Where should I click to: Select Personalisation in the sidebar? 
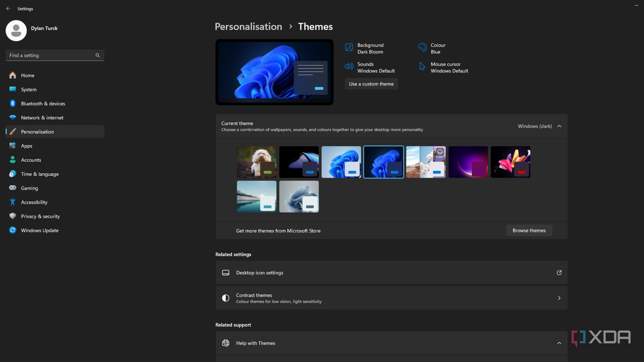[55, 132]
